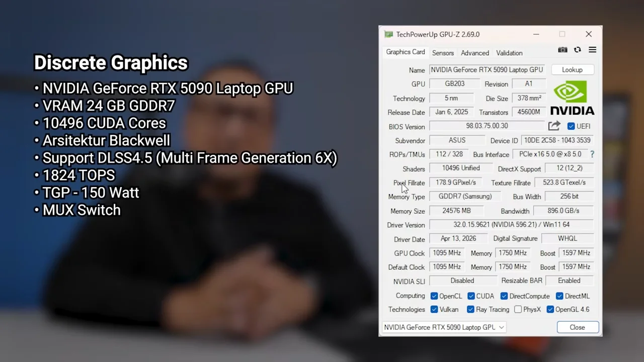Click the Bus Interface question mark icon

592,154
